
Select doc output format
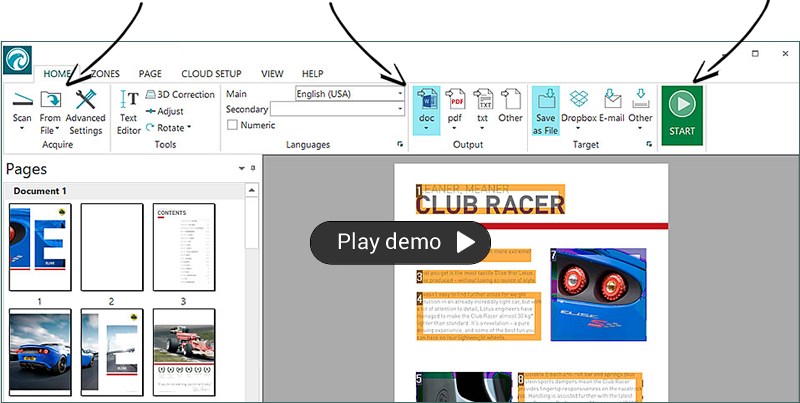[426, 100]
